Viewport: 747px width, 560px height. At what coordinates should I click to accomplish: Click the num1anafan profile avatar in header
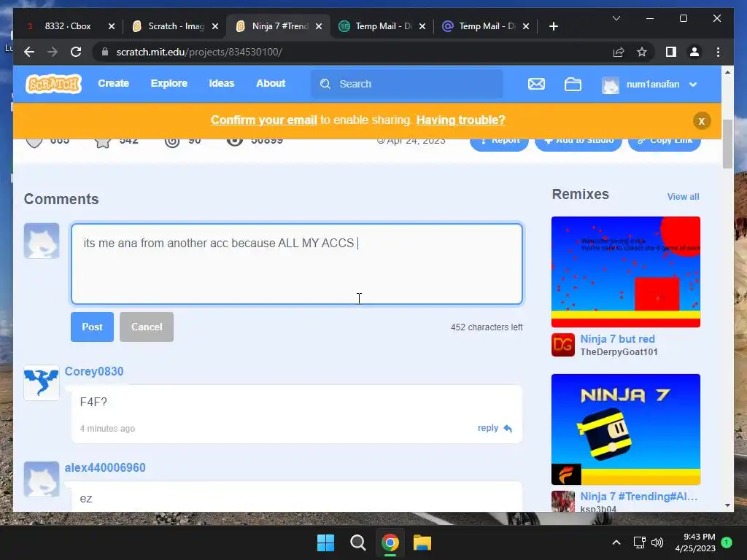(611, 85)
